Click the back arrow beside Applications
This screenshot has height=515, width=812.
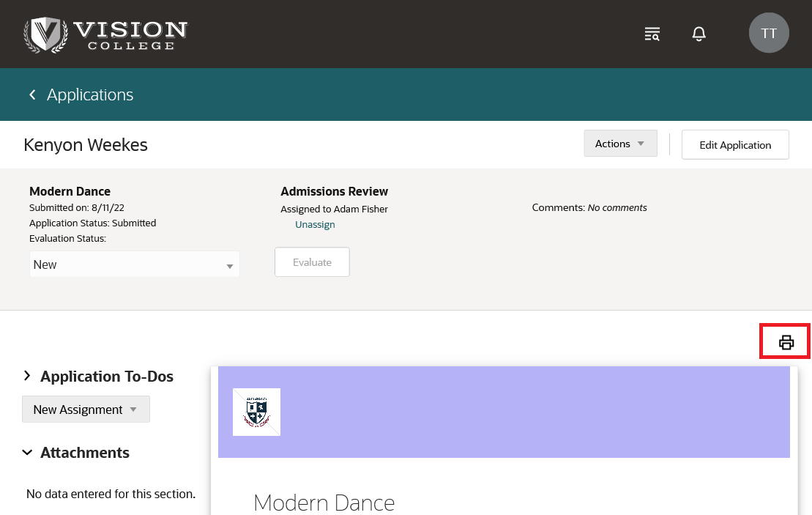32,95
